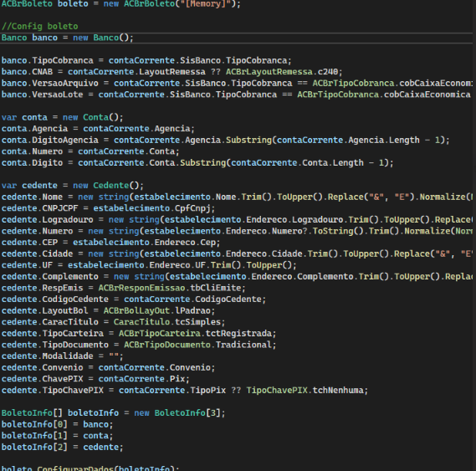Click the 'banco.TipoCobranca' assignment line
This screenshot has width=476, height=471.
coord(146,60)
